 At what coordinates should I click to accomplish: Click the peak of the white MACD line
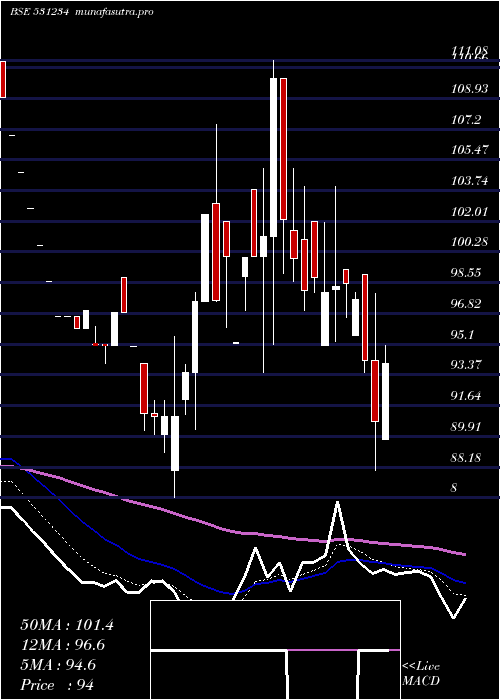pyautogui.click(x=338, y=503)
